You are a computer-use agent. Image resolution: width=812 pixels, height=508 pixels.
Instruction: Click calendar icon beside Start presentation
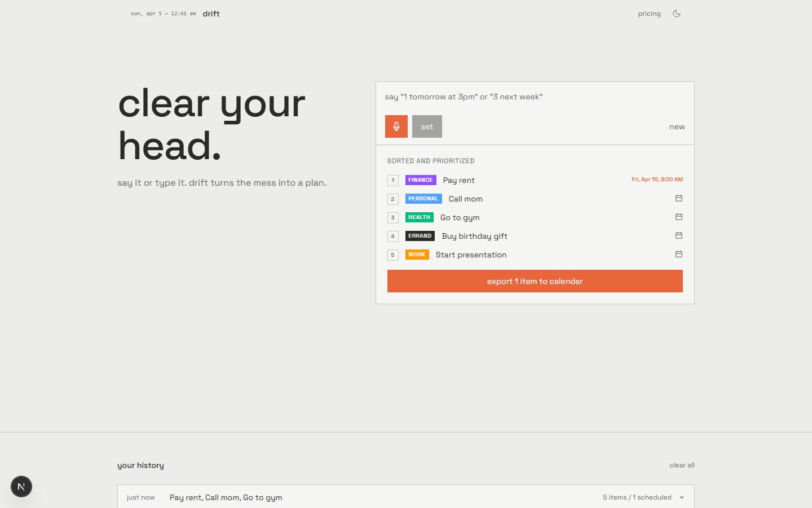coord(679,254)
